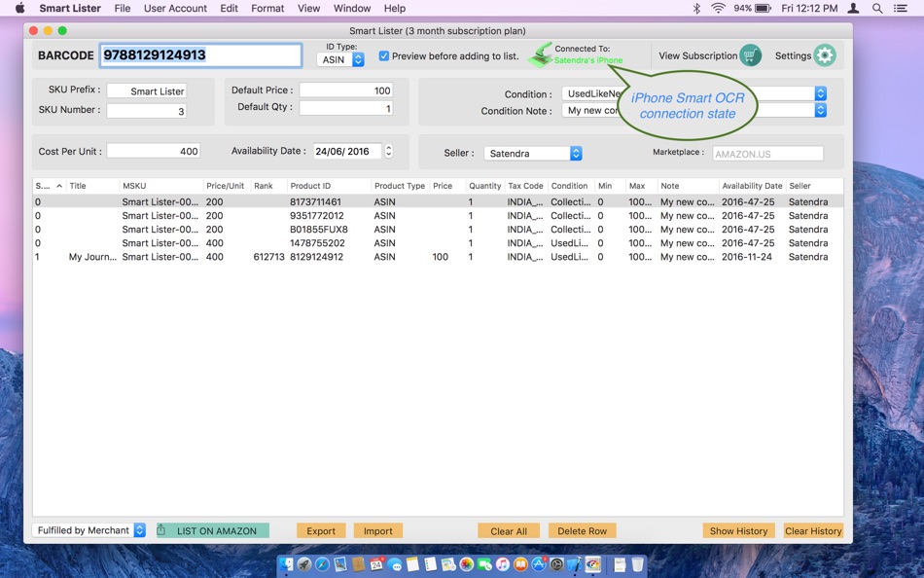Open the Smart Lister application menu
The width and height of the screenshot is (924, 578).
(70, 8)
